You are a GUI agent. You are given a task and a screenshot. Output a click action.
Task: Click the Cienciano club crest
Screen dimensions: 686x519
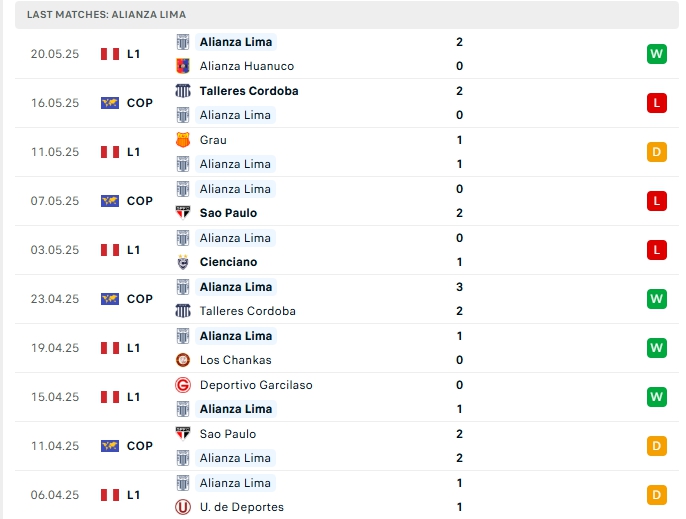183,262
